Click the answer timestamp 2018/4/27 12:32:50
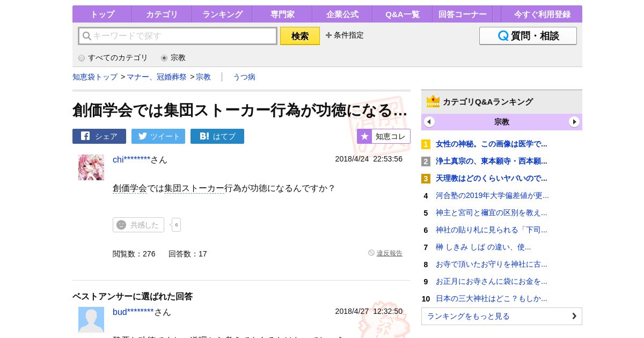The width and height of the screenshot is (644, 338). pos(369,311)
